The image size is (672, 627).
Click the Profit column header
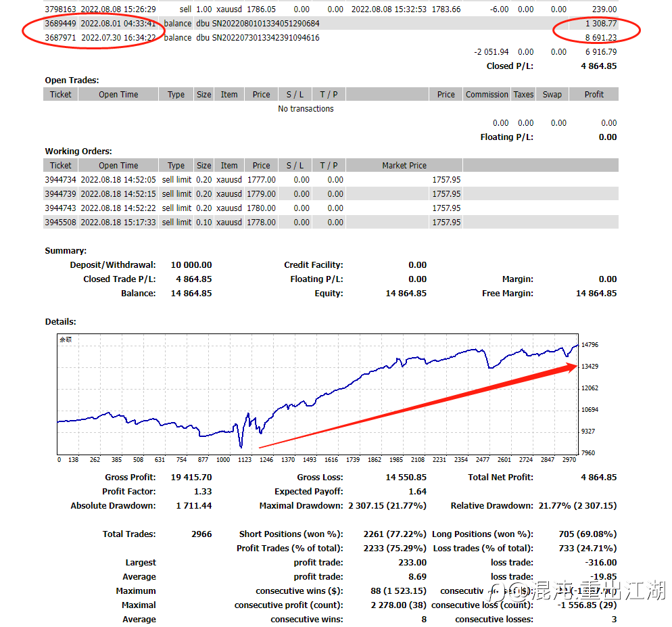pos(594,94)
